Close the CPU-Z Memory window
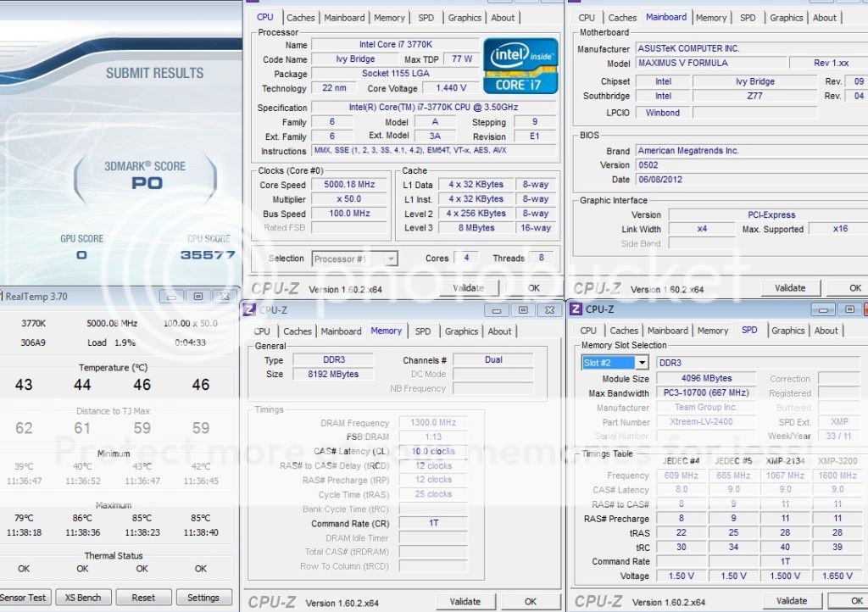This screenshot has width=868, height=612. (x=549, y=310)
